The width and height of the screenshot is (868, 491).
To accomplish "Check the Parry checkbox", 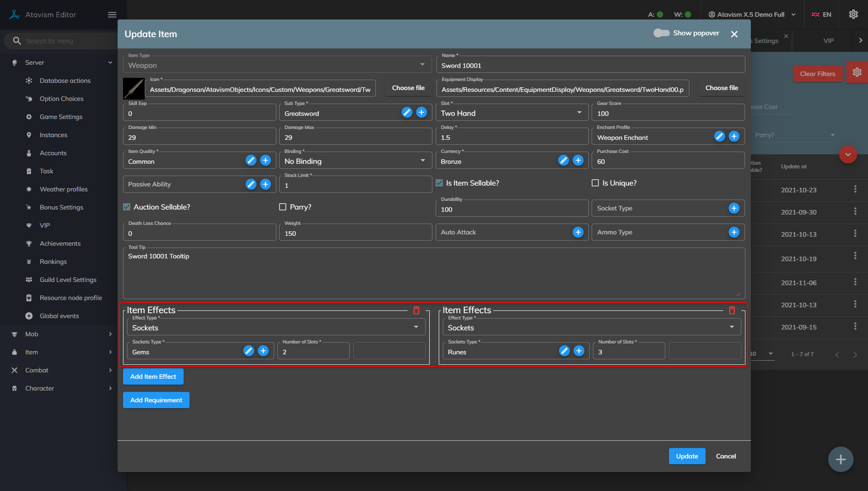I will coord(283,207).
